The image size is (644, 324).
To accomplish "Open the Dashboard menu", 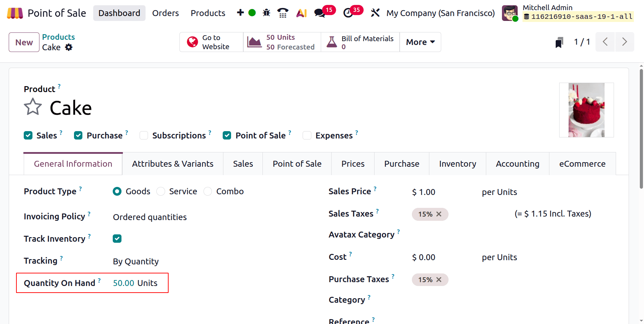I will 119,13.
